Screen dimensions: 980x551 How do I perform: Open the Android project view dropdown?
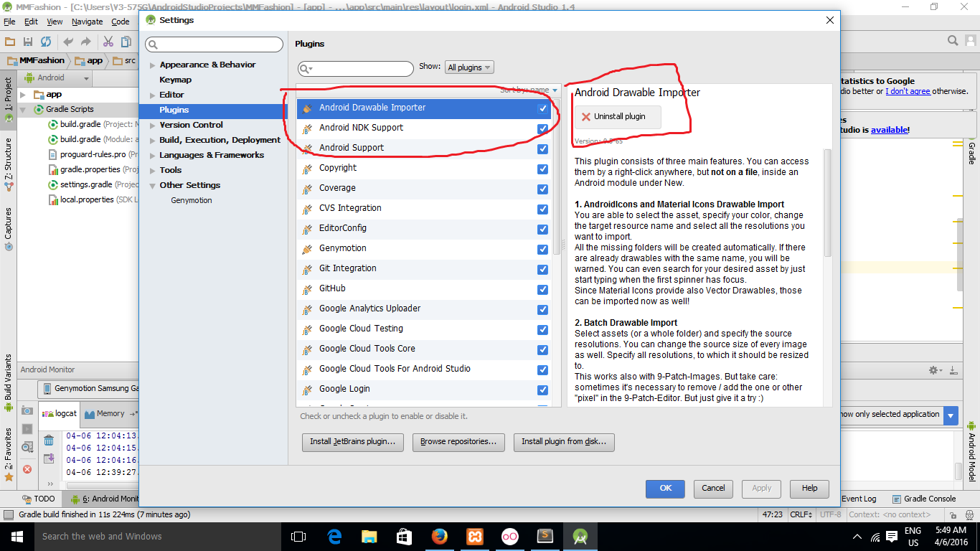click(x=57, y=77)
